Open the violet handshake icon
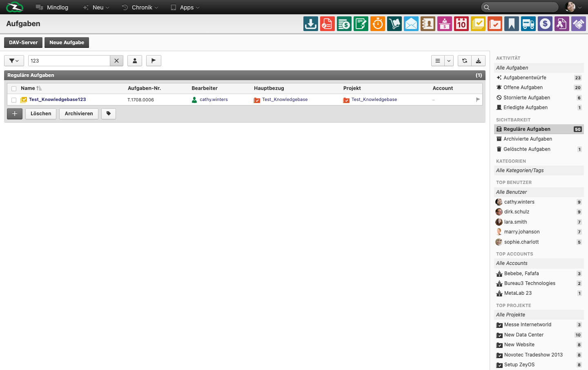This screenshot has width=588, height=370. pos(579,24)
